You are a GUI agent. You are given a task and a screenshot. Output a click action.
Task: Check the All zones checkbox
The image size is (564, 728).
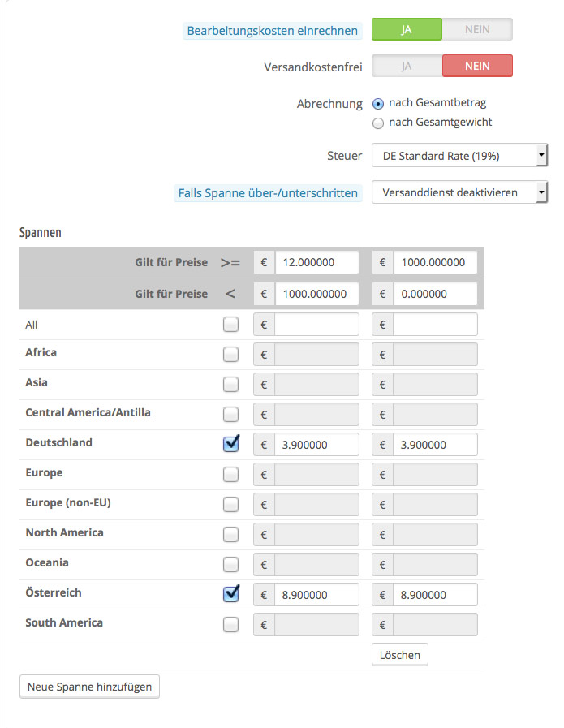point(231,325)
